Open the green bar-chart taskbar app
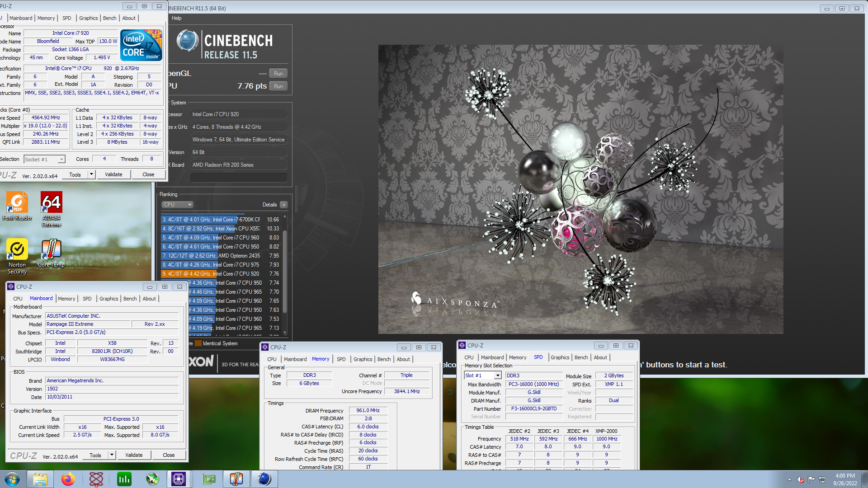Viewport: 868px width, 488px height. tap(124, 479)
